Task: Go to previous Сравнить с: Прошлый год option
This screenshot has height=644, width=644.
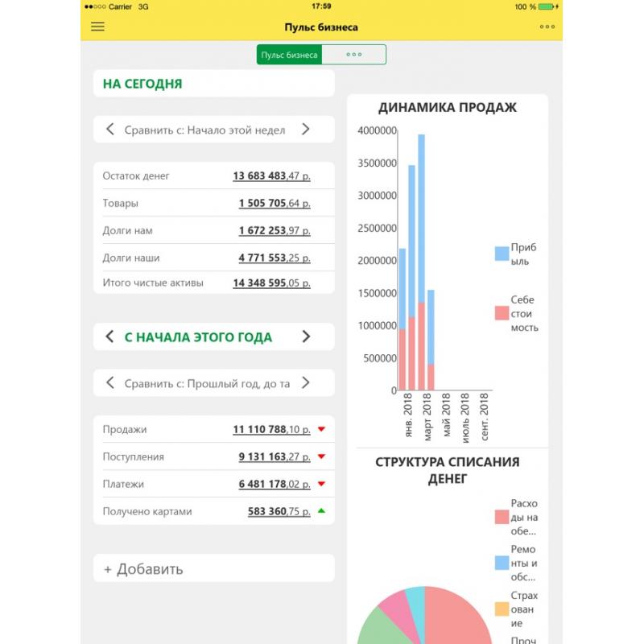Action: point(109,383)
